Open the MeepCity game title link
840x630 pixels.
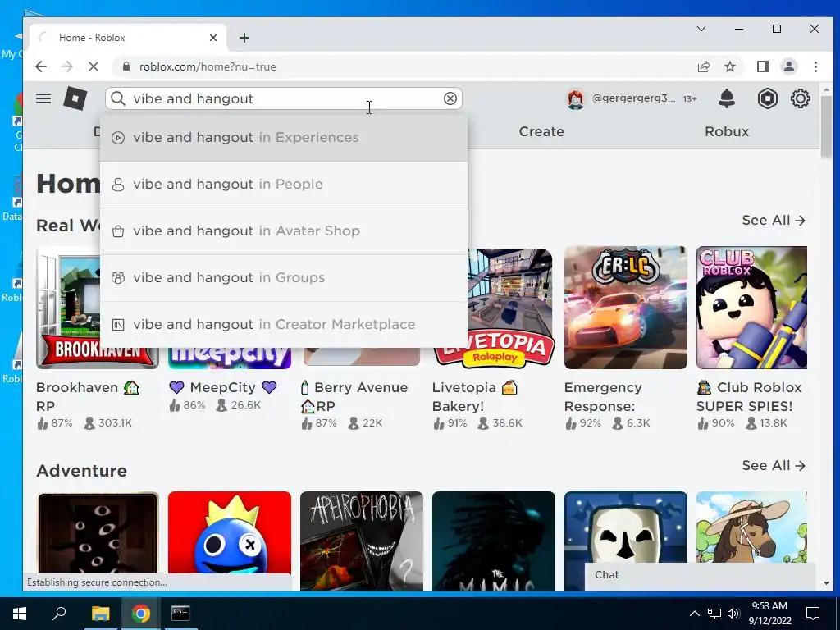(x=231, y=387)
